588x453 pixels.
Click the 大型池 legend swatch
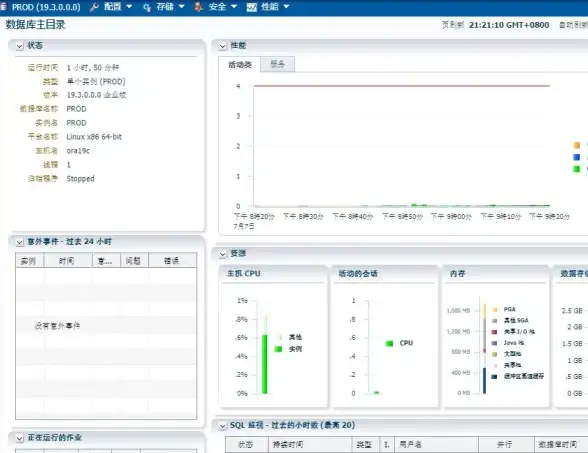[x=495, y=354]
